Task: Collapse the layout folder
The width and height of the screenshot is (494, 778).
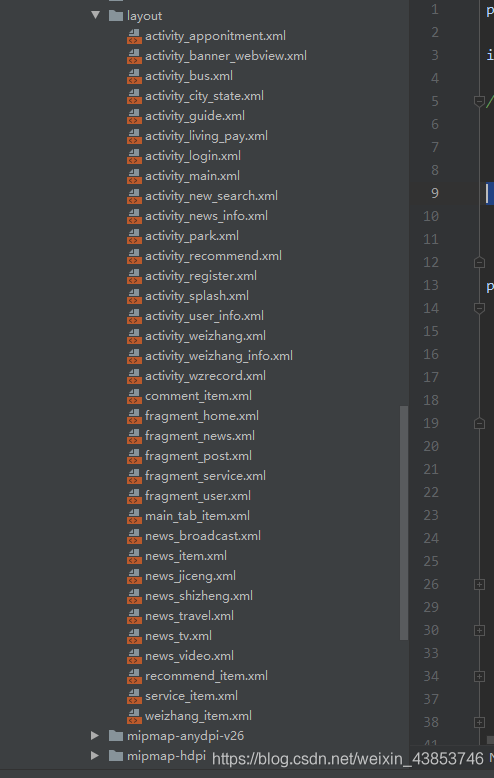Action: (x=96, y=15)
